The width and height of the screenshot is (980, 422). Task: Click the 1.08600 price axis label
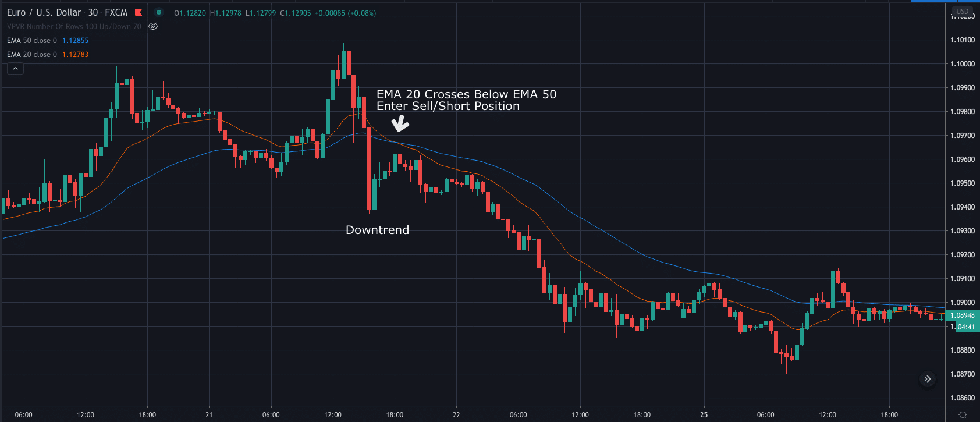(x=963, y=398)
